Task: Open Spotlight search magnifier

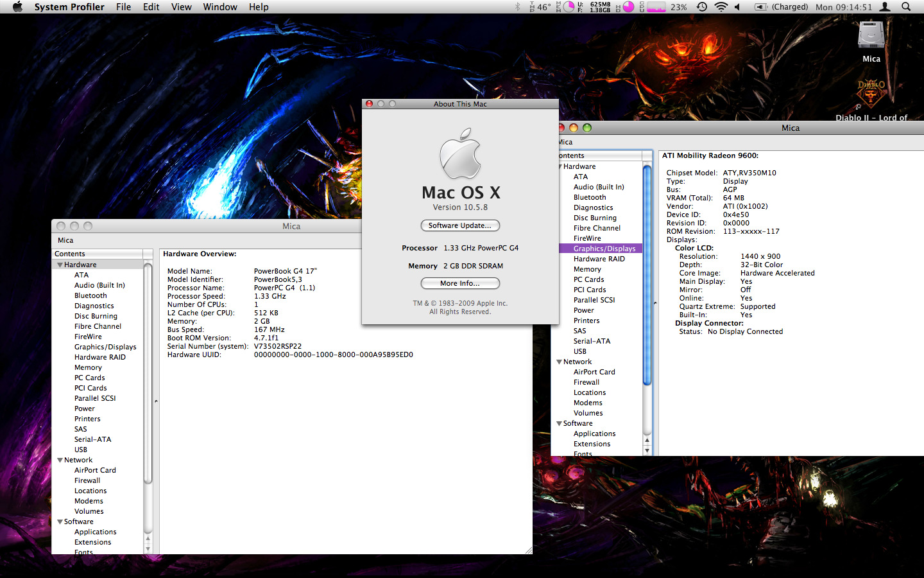Action: coord(906,7)
